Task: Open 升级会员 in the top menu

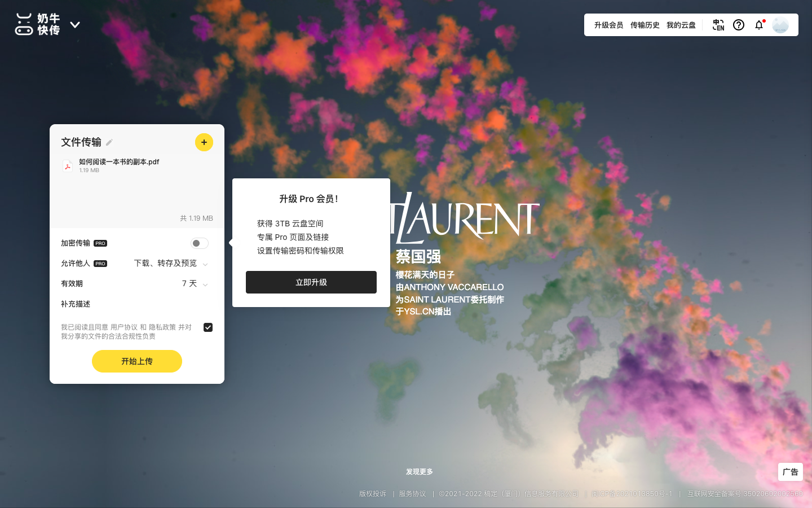Action: (608, 25)
